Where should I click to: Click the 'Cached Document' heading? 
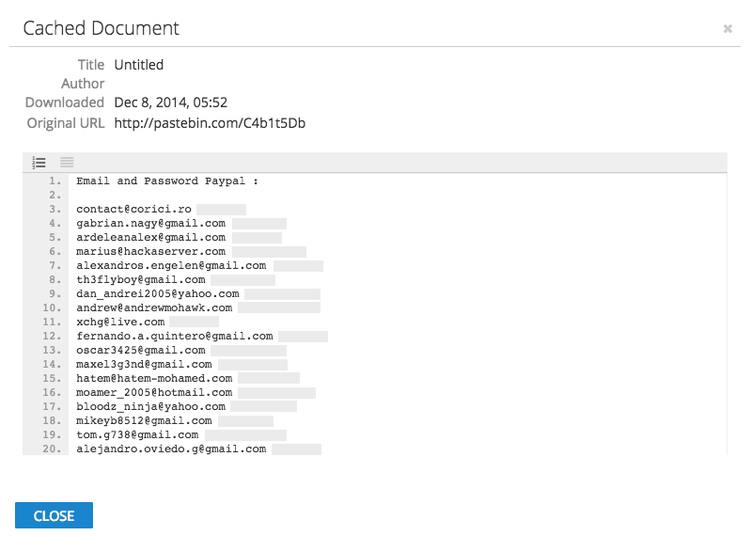pyautogui.click(x=101, y=28)
